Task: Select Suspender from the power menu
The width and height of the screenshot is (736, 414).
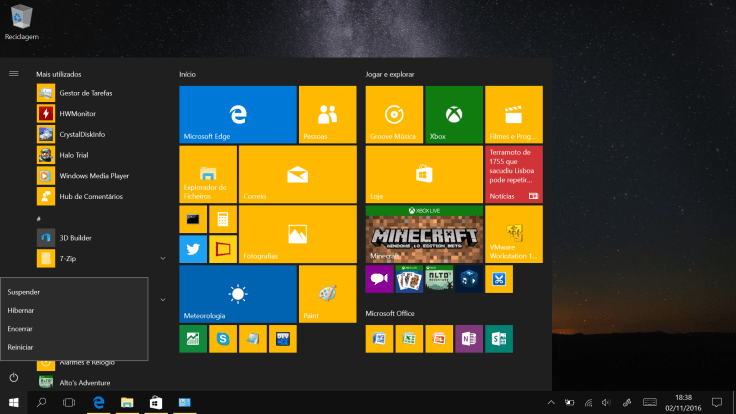Action: click(x=24, y=292)
